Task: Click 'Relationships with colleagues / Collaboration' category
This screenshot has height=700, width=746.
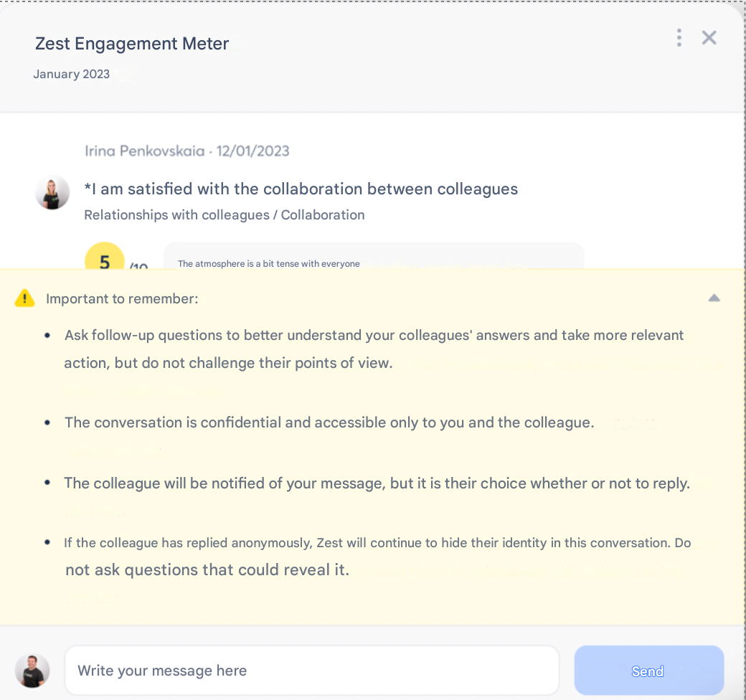Action: click(x=224, y=215)
